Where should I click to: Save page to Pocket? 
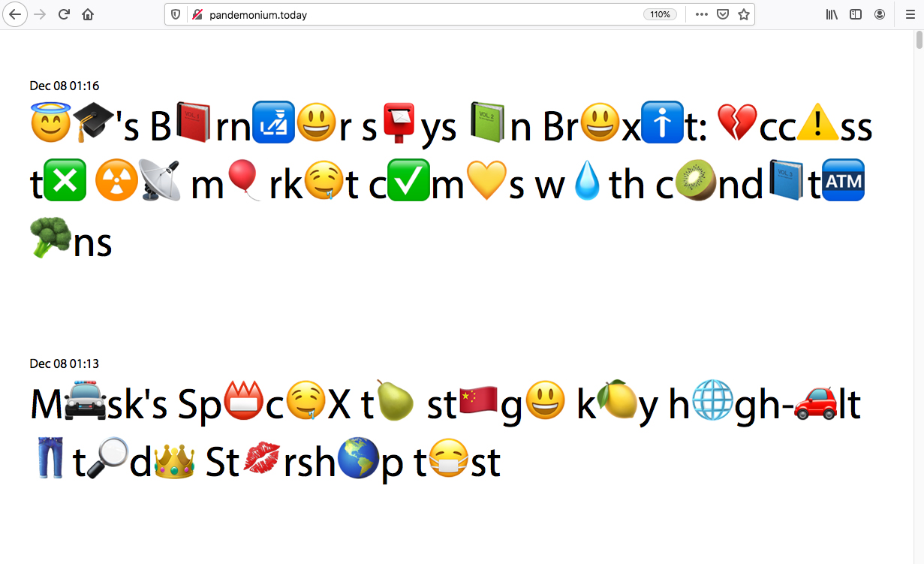tap(723, 14)
